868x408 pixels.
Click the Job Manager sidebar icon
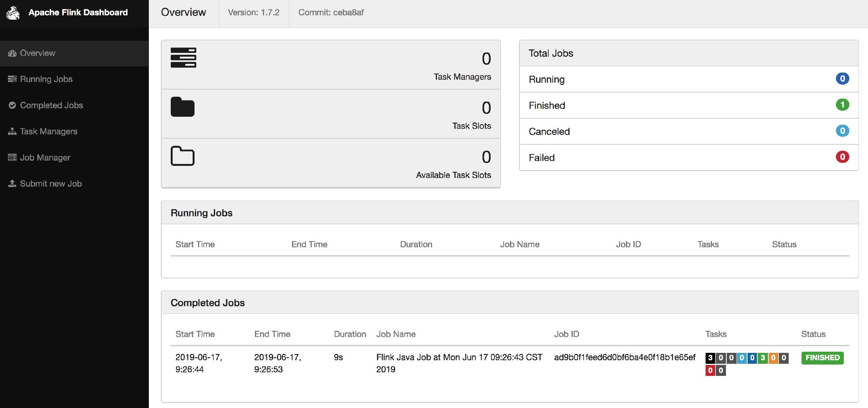(x=11, y=157)
